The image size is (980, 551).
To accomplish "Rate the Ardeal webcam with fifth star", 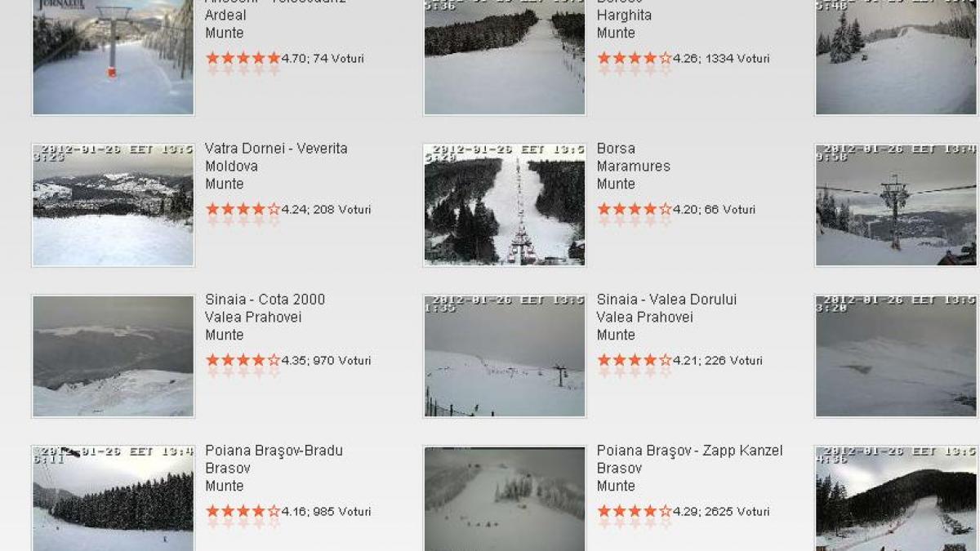I will click(274, 58).
